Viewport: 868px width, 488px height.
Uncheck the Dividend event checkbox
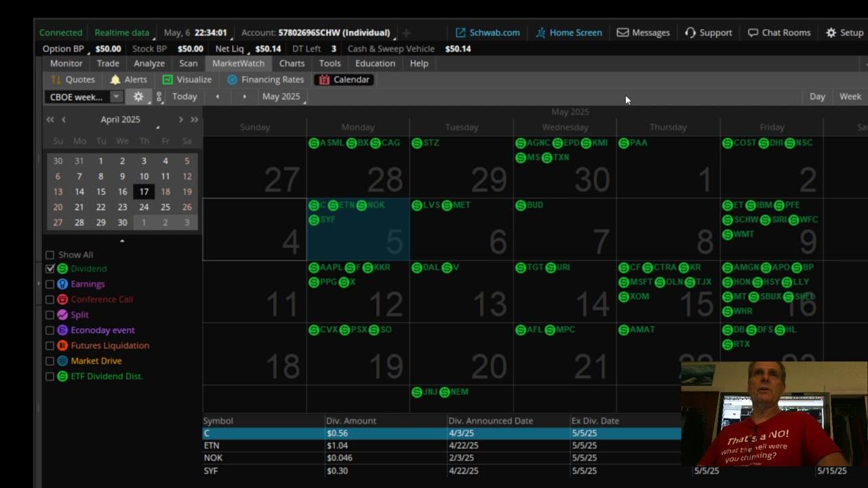[x=50, y=268]
